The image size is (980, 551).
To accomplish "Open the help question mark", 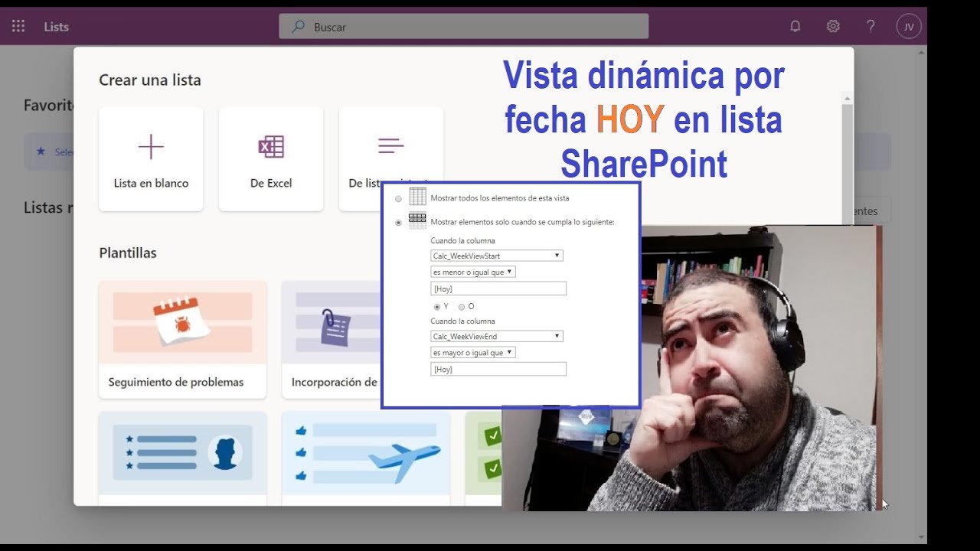I will (x=871, y=26).
